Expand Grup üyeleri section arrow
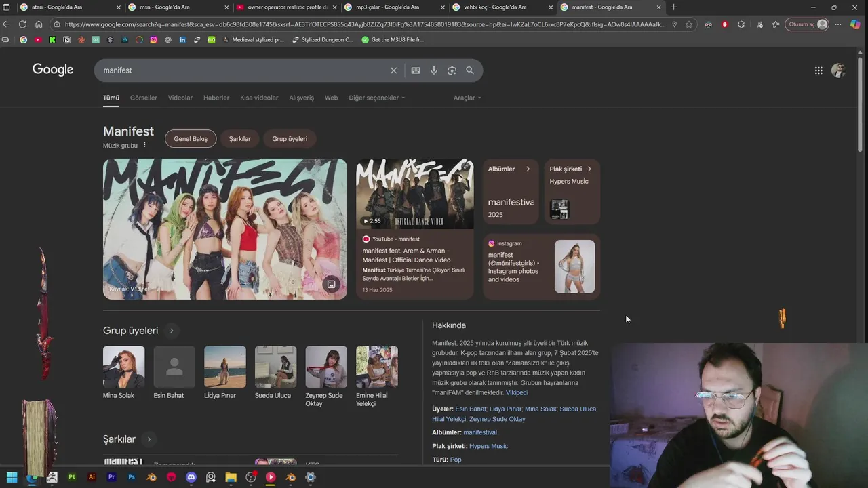Screen dimensions: 868x488 click(x=172, y=331)
